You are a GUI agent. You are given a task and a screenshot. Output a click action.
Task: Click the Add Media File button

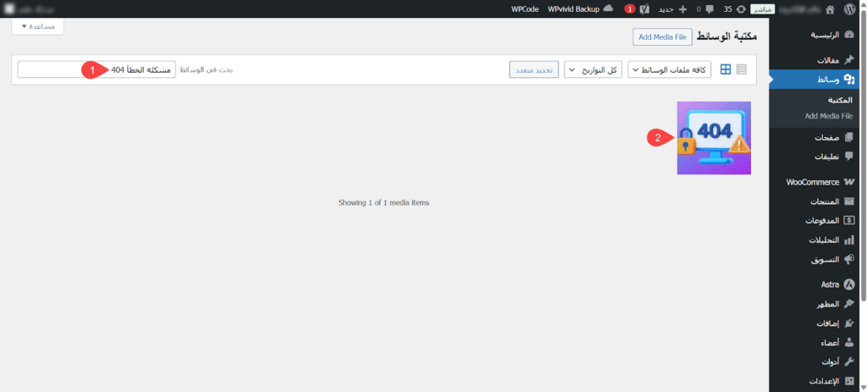pyautogui.click(x=662, y=36)
